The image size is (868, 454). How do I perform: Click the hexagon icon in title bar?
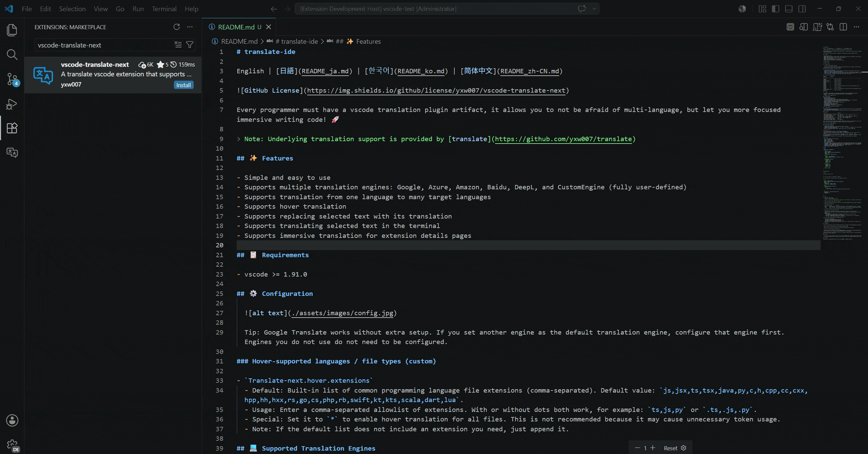click(x=742, y=9)
